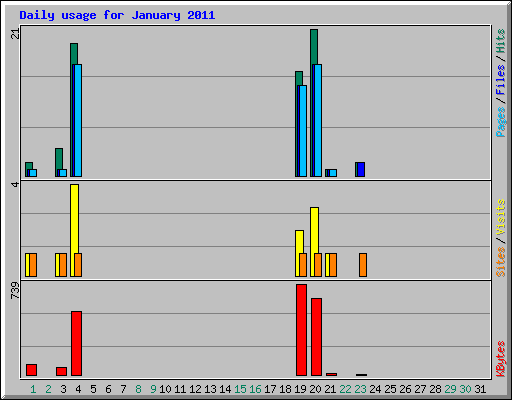Viewport: 512px width, 400px height.
Task: Click day label "8" on the x-axis
Action: pyautogui.click(x=138, y=389)
